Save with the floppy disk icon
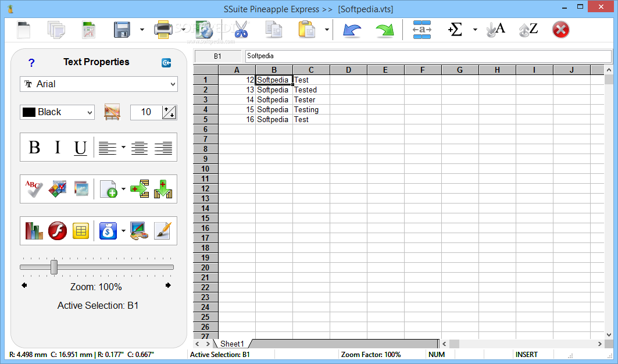The image size is (618, 364). (x=122, y=30)
